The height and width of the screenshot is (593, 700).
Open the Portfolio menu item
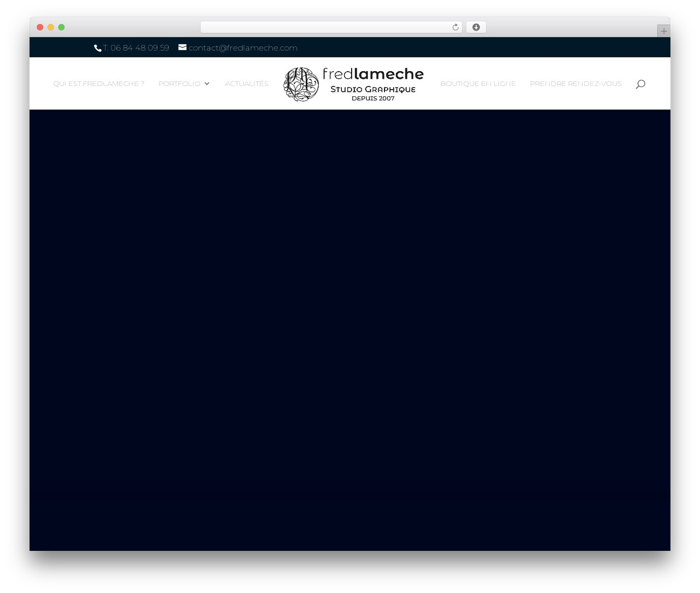point(179,84)
